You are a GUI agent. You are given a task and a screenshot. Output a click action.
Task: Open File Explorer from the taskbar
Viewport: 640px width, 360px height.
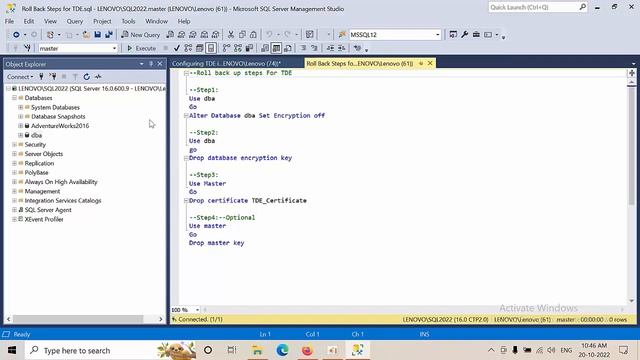coord(257,350)
